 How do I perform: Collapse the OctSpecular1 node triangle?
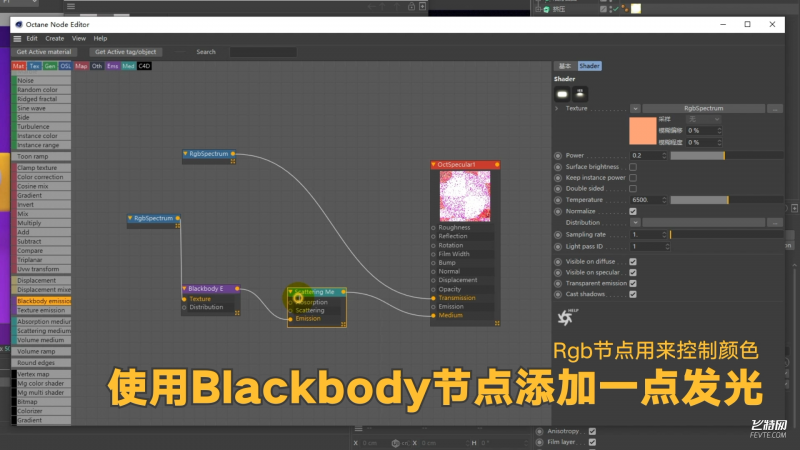(434, 165)
